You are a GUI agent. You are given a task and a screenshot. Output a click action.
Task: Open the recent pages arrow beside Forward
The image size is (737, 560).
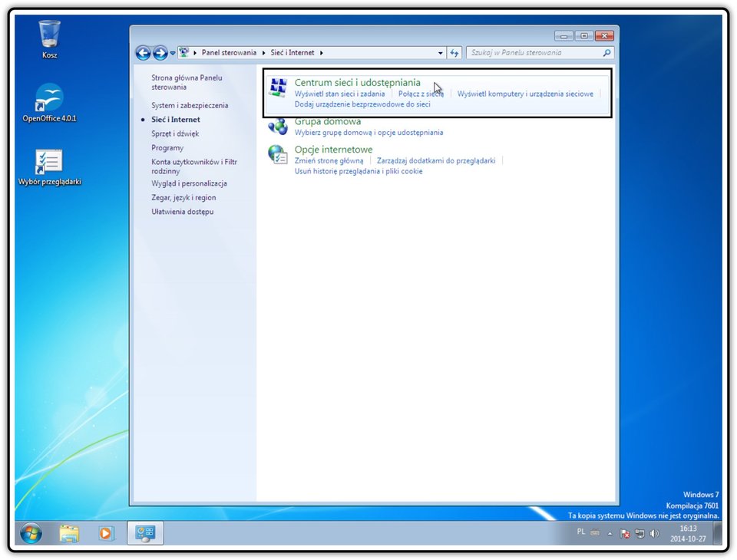(x=173, y=53)
